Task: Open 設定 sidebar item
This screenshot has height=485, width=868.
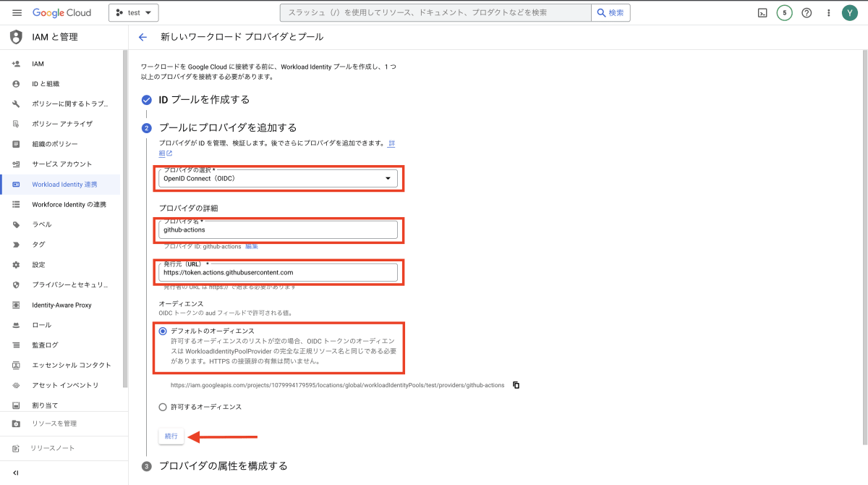Action: pos(60,265)
